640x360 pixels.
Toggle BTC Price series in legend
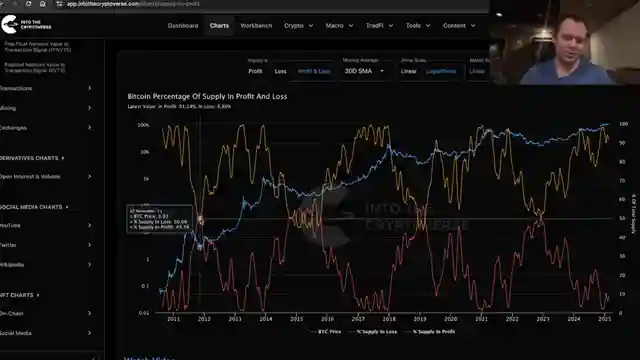coord(325,331)
